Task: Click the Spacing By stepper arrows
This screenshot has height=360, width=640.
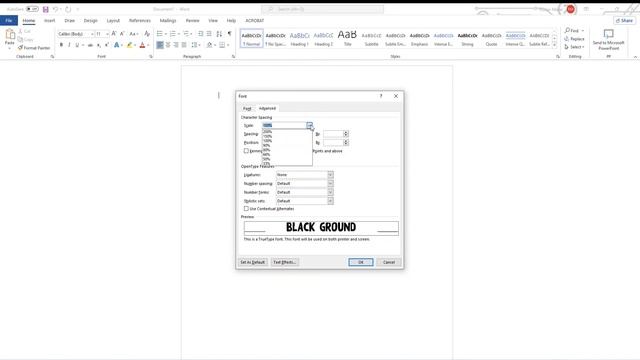Action: (x=346, y=134)
